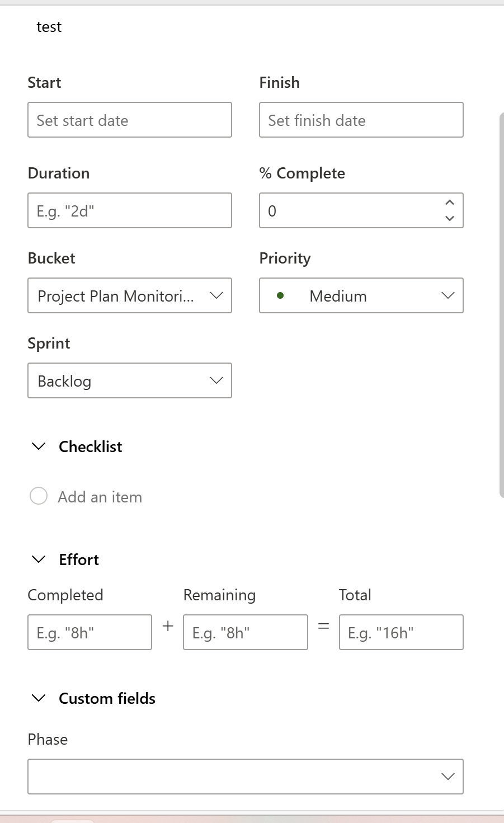Screen dimensions: 504x823
Task: Toggle the Add an item circle
Action: 39,496
